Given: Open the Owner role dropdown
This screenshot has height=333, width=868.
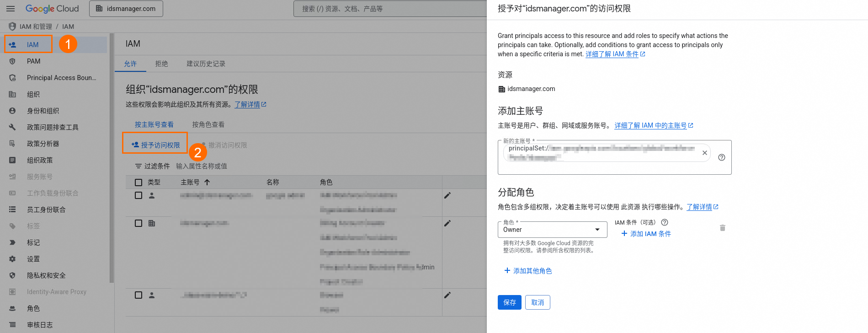Looking at the screenshot, I should 552,230.
